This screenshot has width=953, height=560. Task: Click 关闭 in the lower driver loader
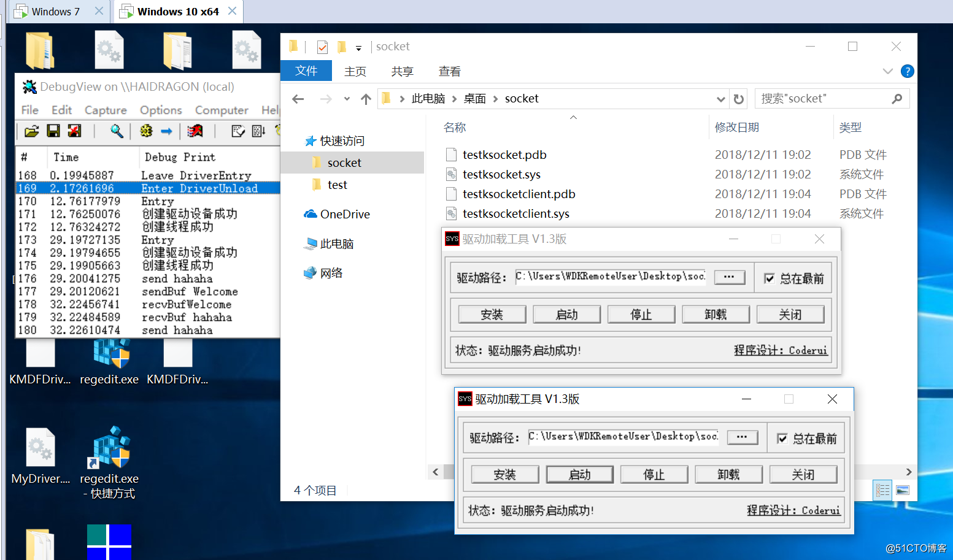[x=803, y=475]
